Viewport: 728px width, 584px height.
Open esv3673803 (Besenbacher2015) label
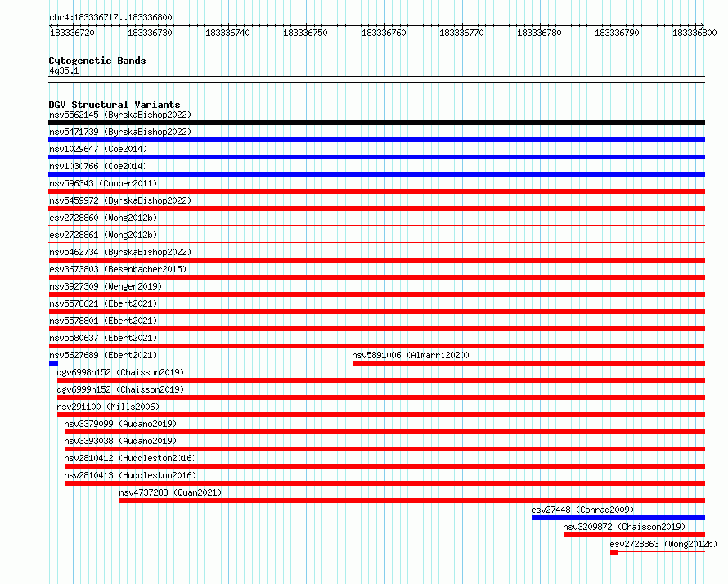click(118, 269)
